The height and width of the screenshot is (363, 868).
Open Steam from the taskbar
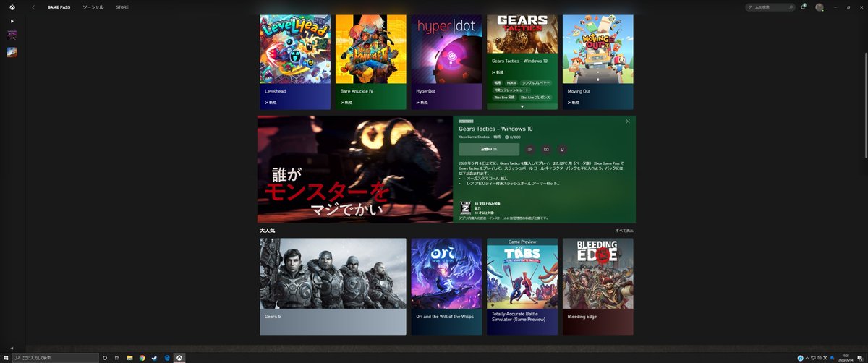pos(154,357)
